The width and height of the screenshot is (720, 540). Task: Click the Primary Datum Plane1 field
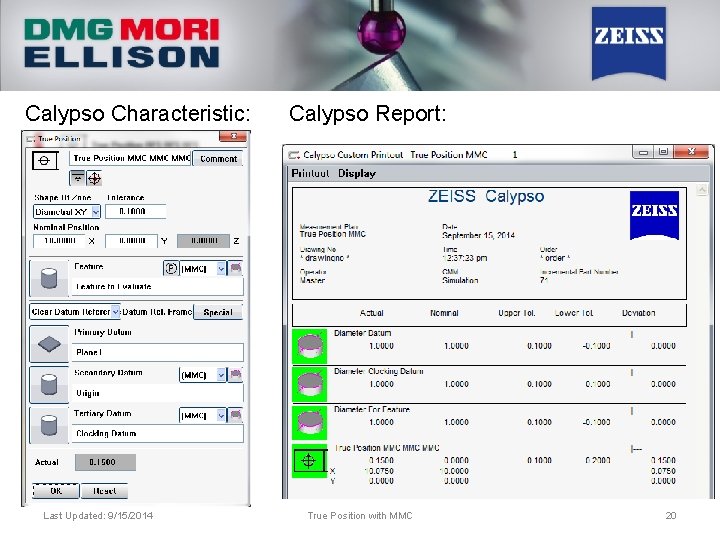coord(158,353)
